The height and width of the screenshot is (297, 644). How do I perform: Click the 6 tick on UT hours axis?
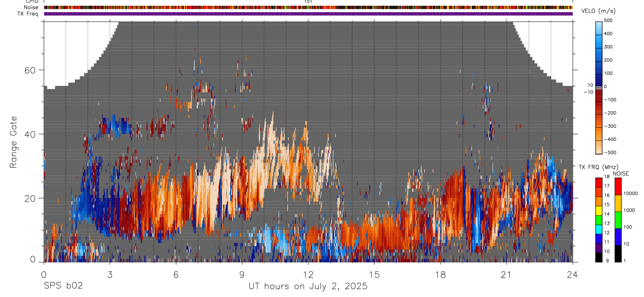[x=176, y=274]
